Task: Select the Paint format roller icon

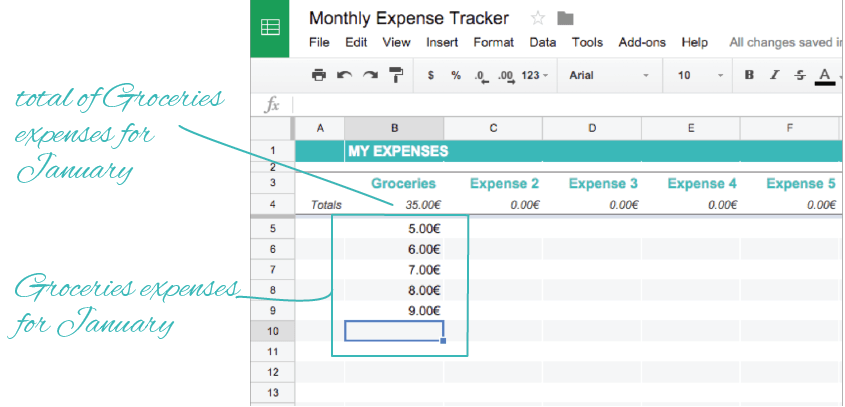Action: pos(396,75)
